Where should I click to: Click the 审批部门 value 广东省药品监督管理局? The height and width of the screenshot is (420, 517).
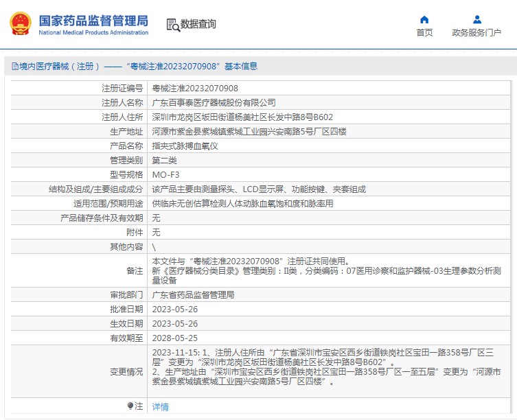click(x=193, y=294)
